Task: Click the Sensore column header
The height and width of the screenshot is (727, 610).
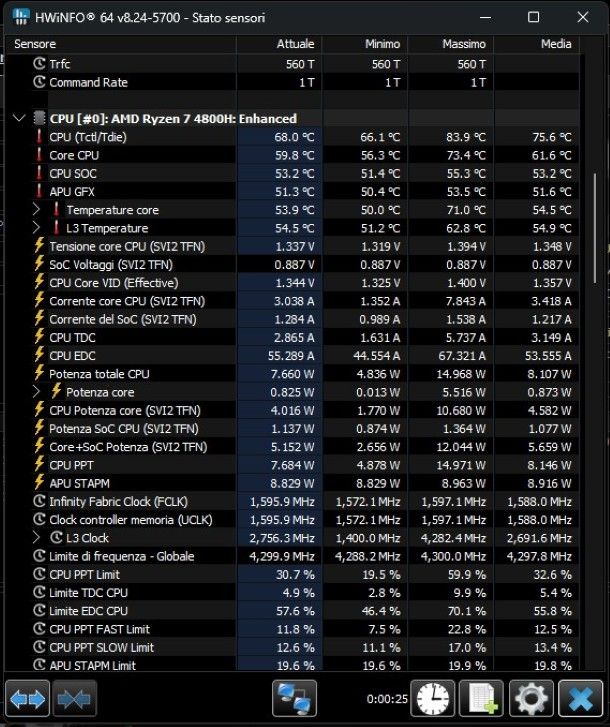Action: (121, 44)
